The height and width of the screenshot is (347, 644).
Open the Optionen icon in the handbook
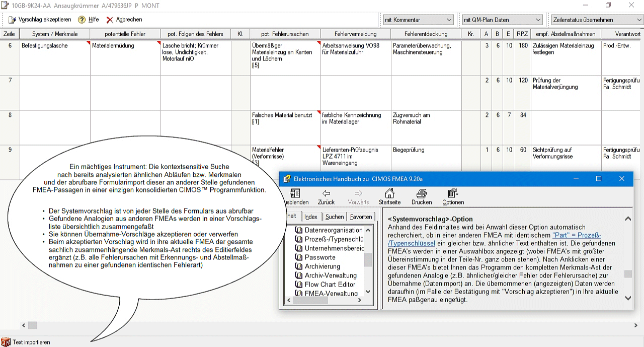click(453, 193)
